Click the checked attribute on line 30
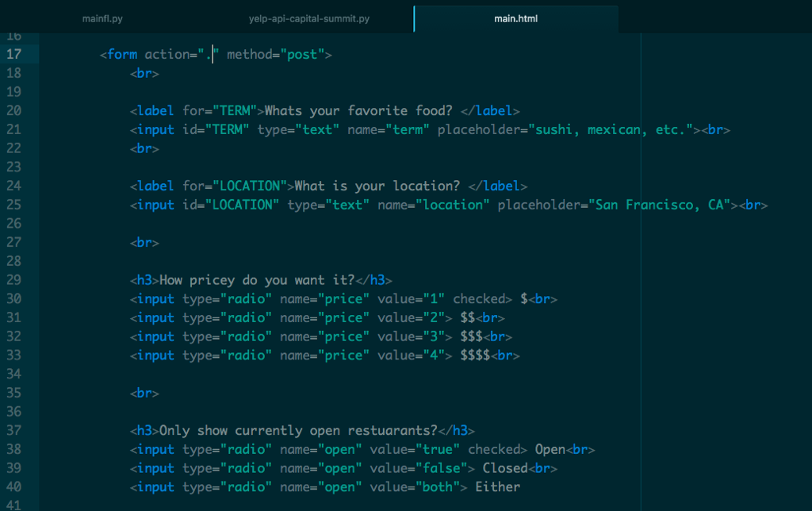Screen dimensions: 812x511 478,298
